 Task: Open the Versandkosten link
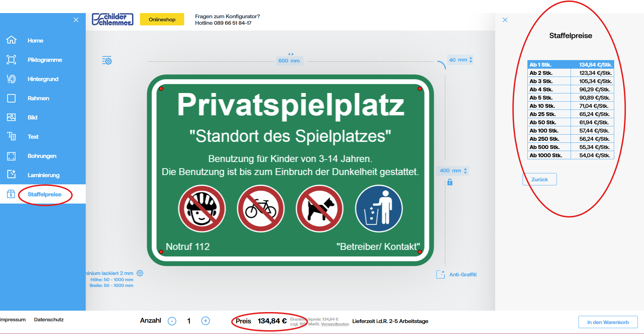coord(335,324)
